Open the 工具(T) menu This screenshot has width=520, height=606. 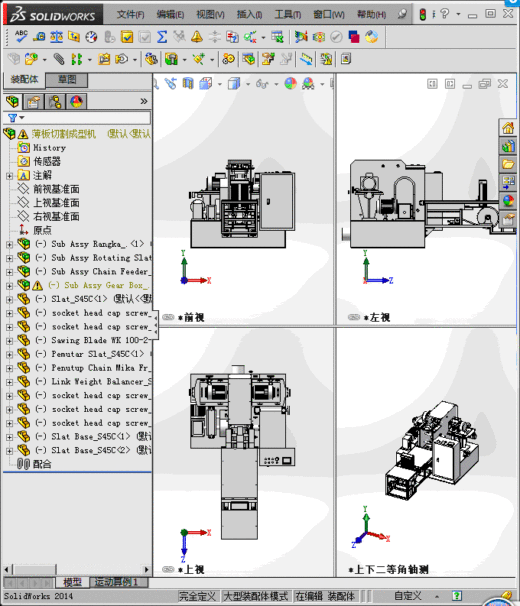[288, 15]
